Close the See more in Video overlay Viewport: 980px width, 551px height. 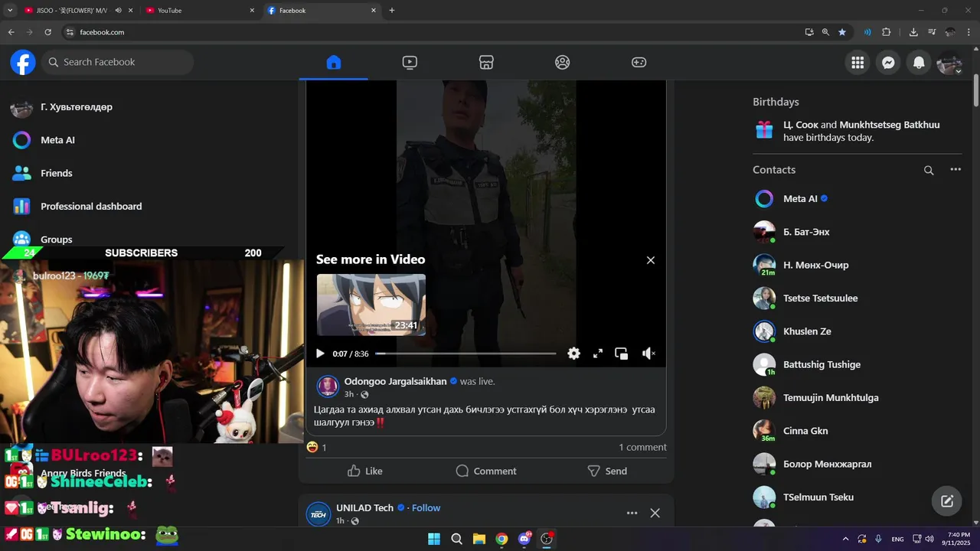[x=651, y=260]
